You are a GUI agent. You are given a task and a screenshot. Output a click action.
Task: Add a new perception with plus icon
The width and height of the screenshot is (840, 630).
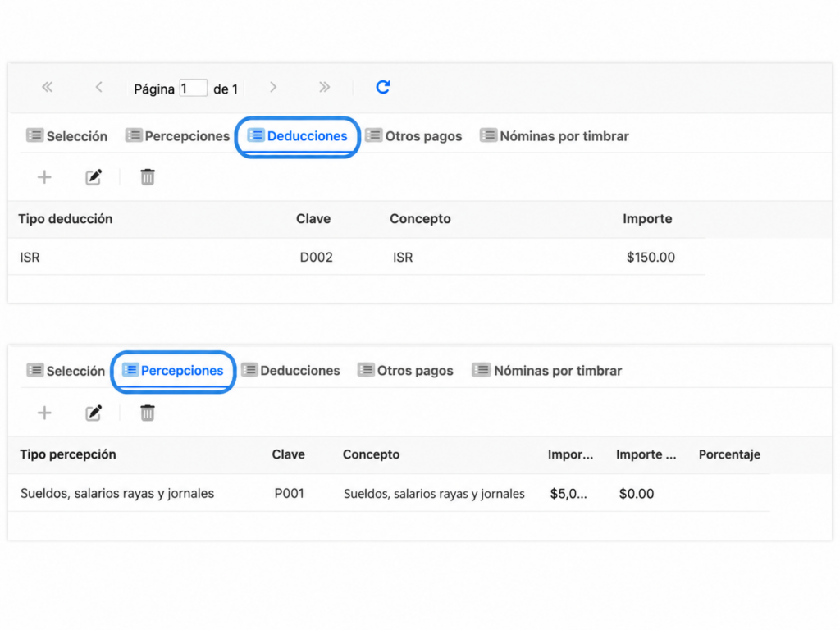coord(44,413)
